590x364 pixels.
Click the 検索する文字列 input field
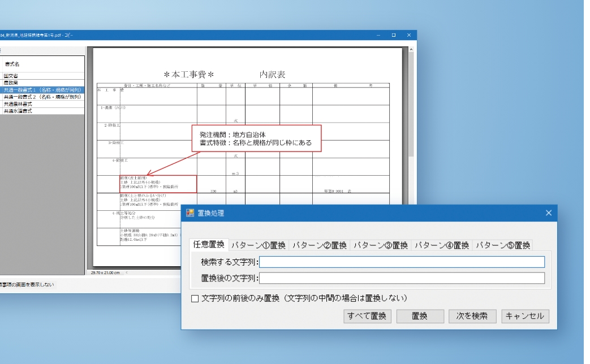(x=402, y=262)
